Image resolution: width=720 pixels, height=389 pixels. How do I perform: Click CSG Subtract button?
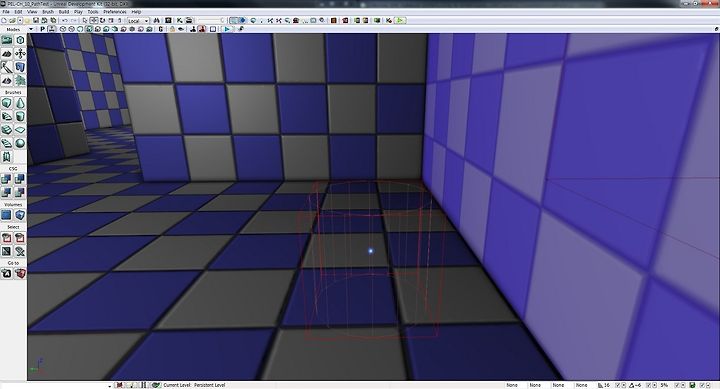pyautogui.click(x=20, y=179)
